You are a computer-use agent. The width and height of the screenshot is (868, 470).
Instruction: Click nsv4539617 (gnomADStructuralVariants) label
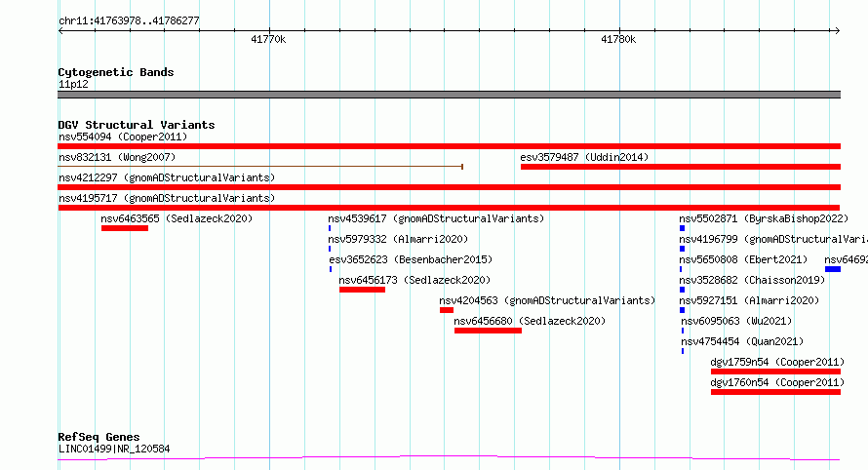point(436,218)
